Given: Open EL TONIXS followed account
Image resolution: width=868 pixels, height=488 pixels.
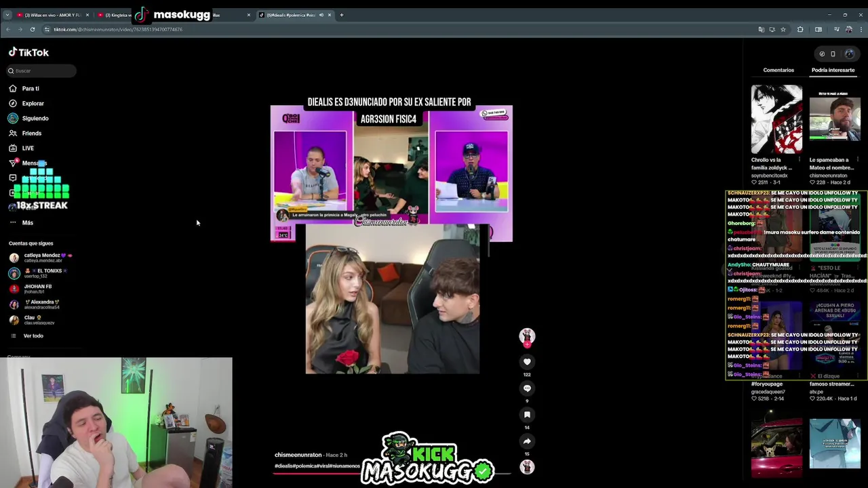Looking at the screenshot, I should point(38,273).
